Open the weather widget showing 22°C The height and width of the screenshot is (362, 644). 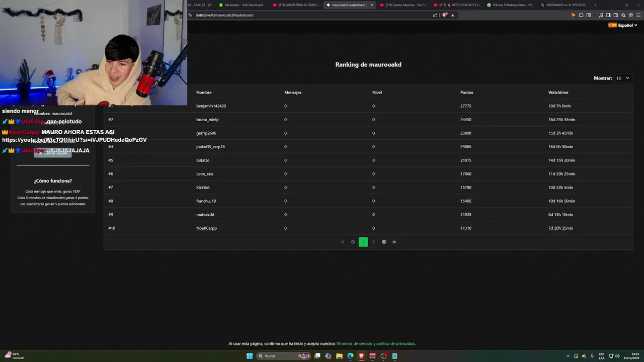click(x=14, y=355)
